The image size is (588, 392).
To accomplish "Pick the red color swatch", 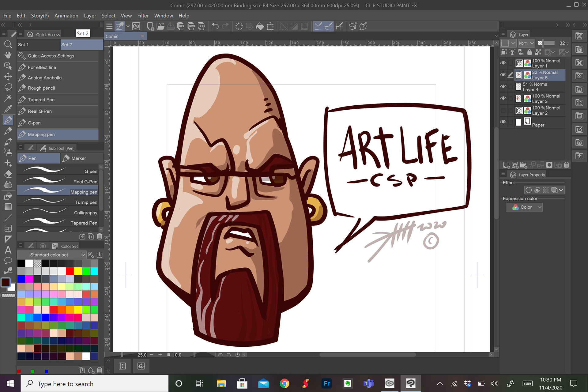I will (x=70, y=271).
